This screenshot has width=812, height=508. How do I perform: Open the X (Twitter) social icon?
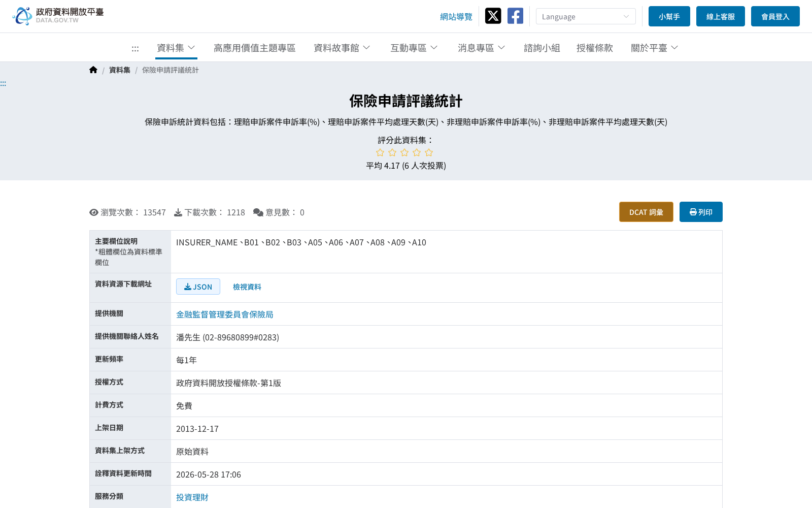493,16
